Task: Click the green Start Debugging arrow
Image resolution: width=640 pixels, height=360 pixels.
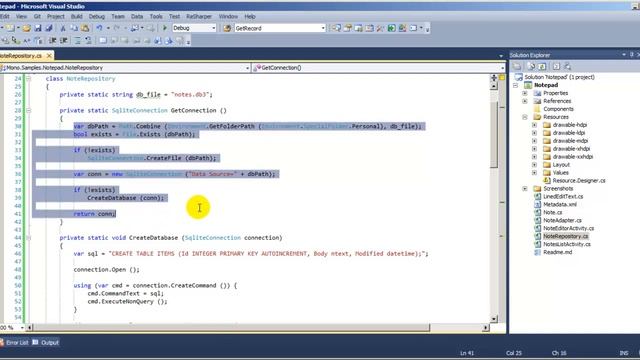Action: [164, 28]
